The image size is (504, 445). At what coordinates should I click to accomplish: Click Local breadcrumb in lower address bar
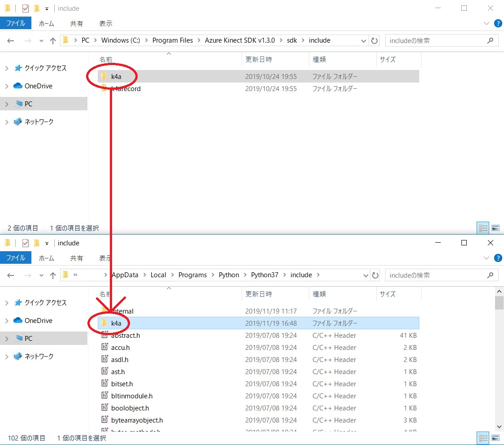point(158,275)
